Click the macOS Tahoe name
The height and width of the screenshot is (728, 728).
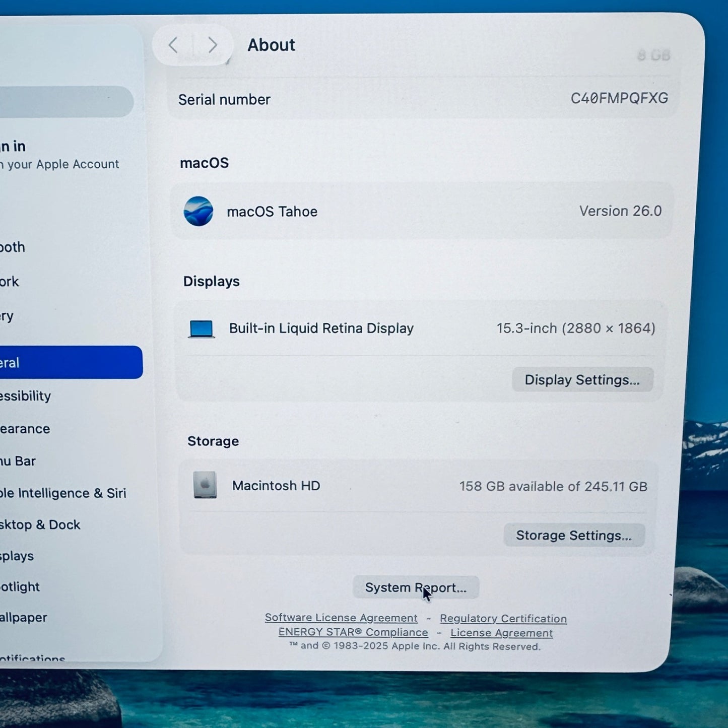(x=272, y=212)
